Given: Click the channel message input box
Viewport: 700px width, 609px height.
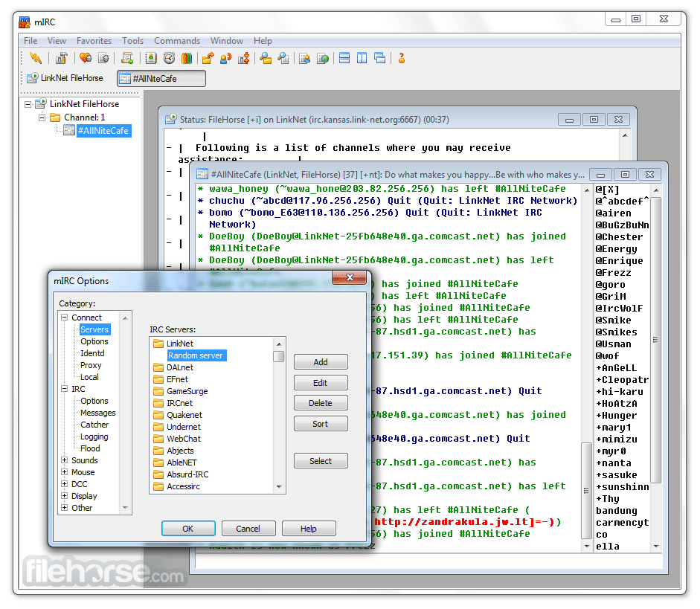Looking at the screenshot, I should [x=431, y=563].
